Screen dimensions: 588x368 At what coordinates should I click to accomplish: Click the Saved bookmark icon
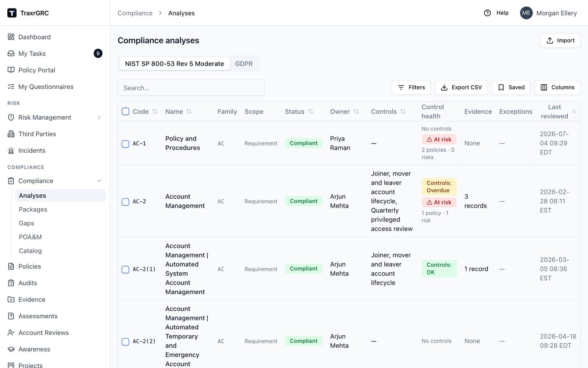pyautogui.click(x=501, y=87)
